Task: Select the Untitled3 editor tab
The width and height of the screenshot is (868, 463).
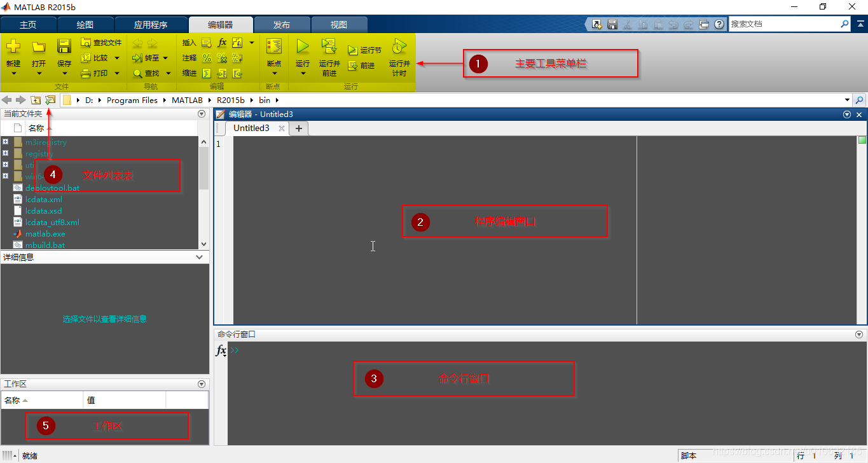Action: [x=251, y=128]
